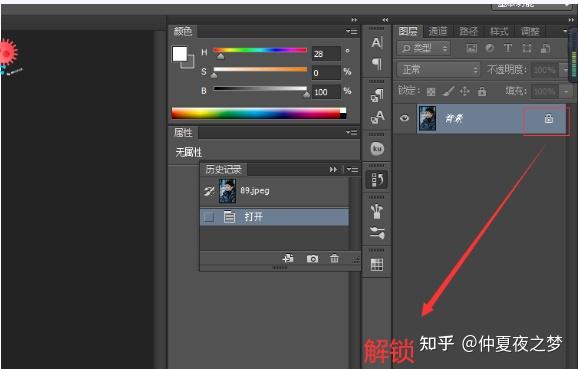Toggle lock image pixels brush icon
Viewport: 578px width, 369px height.
coord(448,91)
